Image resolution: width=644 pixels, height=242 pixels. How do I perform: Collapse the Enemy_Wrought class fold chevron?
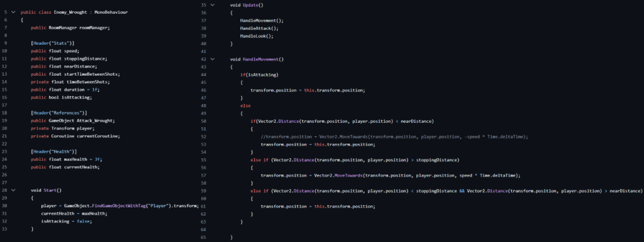click(x=14, y=13)
